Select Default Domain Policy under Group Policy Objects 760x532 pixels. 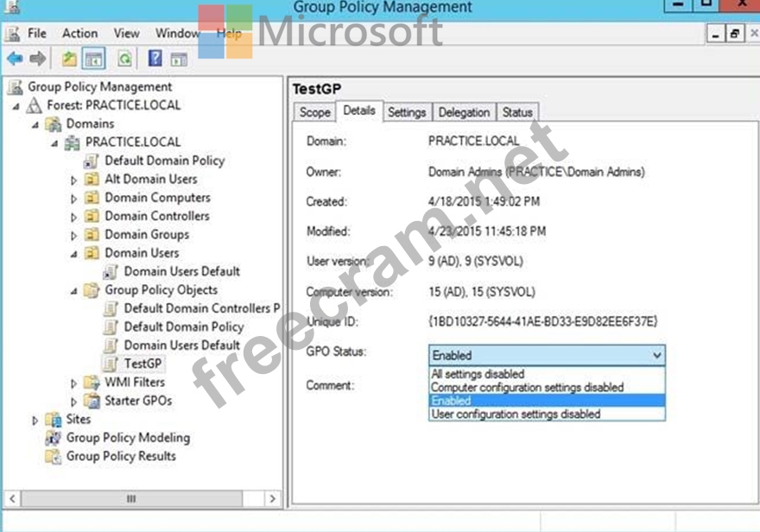[x=184, y=326]
